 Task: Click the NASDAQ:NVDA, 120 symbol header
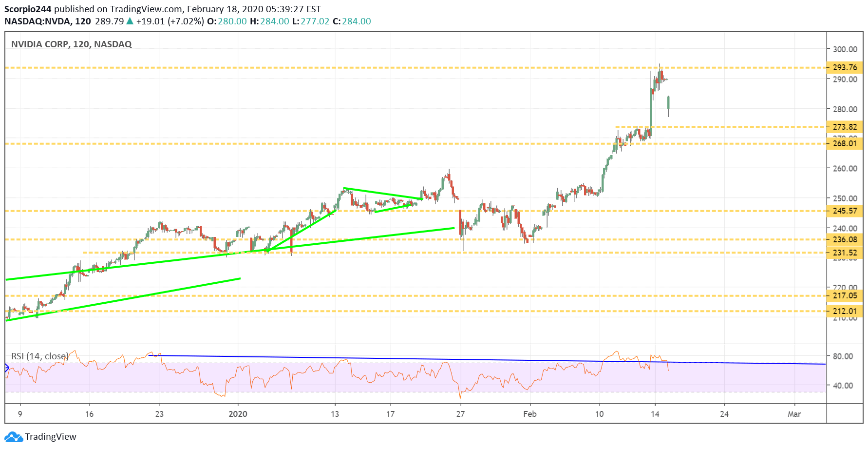point(48,21)
